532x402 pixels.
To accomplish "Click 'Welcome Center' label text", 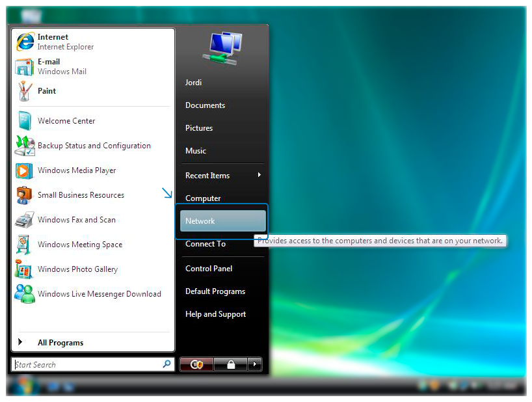I will pyautogui.click(x=66, y=121).
